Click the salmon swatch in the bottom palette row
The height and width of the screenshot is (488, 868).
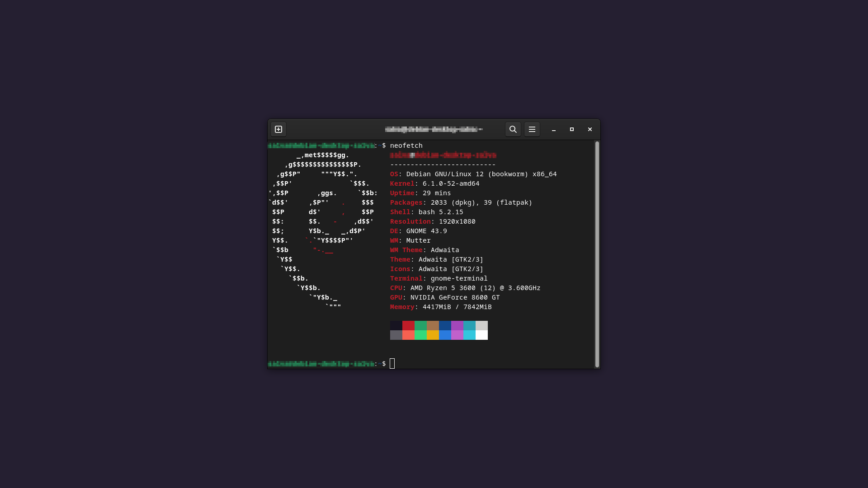tap(408, 335)
